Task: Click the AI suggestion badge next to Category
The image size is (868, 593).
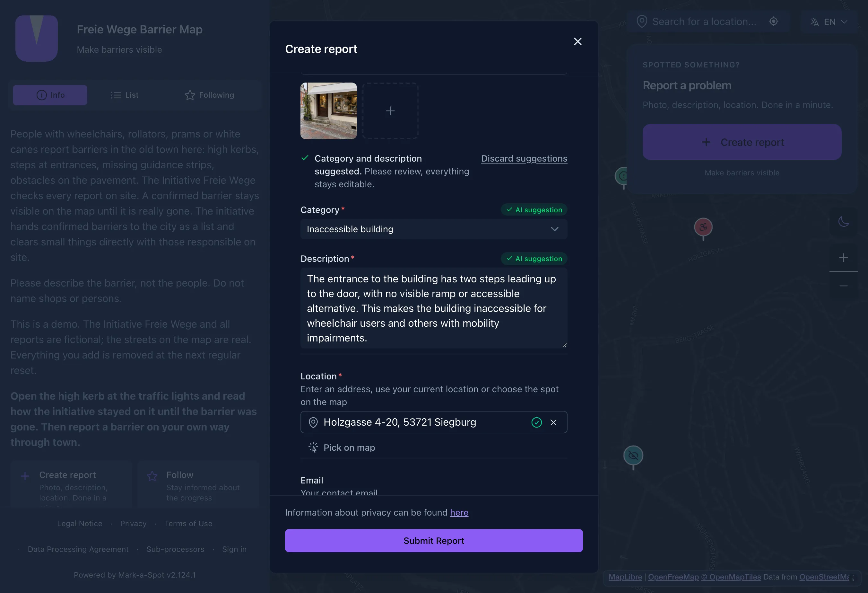Action: pyautogui.click(x=534, y=210)
